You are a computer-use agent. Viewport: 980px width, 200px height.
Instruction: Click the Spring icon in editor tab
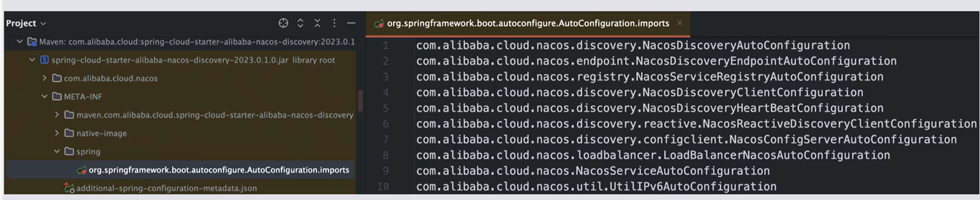[x=379, y=24]
